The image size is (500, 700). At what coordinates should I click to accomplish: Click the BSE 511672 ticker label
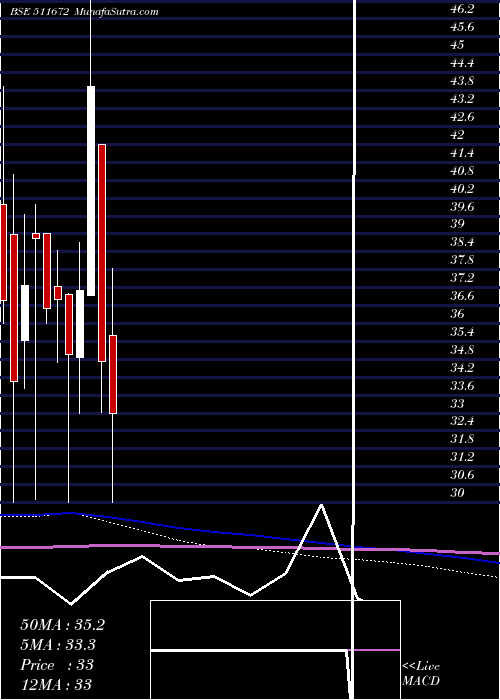(x=39, y=12)
